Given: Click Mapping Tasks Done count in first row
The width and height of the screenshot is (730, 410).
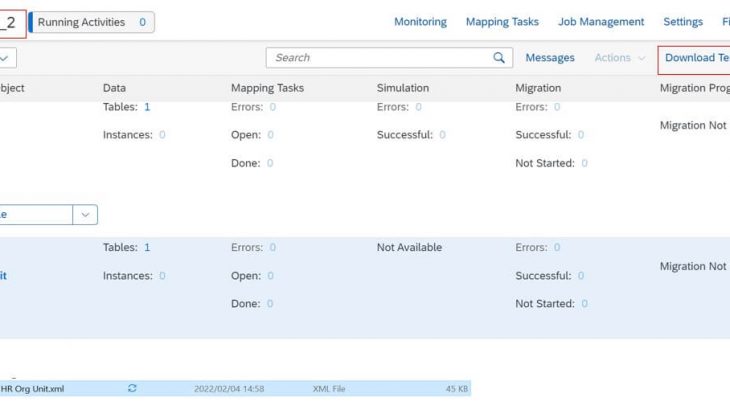Looking at the screenshot, I should (x=270, y=163).
